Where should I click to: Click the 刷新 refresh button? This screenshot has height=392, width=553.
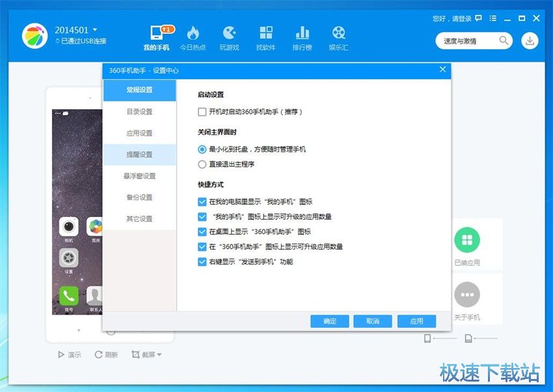[x=106, y=355]
